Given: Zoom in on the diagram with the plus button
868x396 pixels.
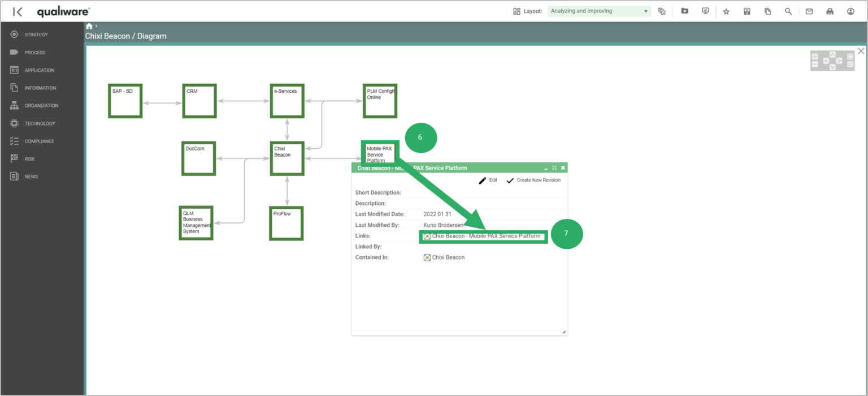Looking at the screenshot, I should click(815, 57).
